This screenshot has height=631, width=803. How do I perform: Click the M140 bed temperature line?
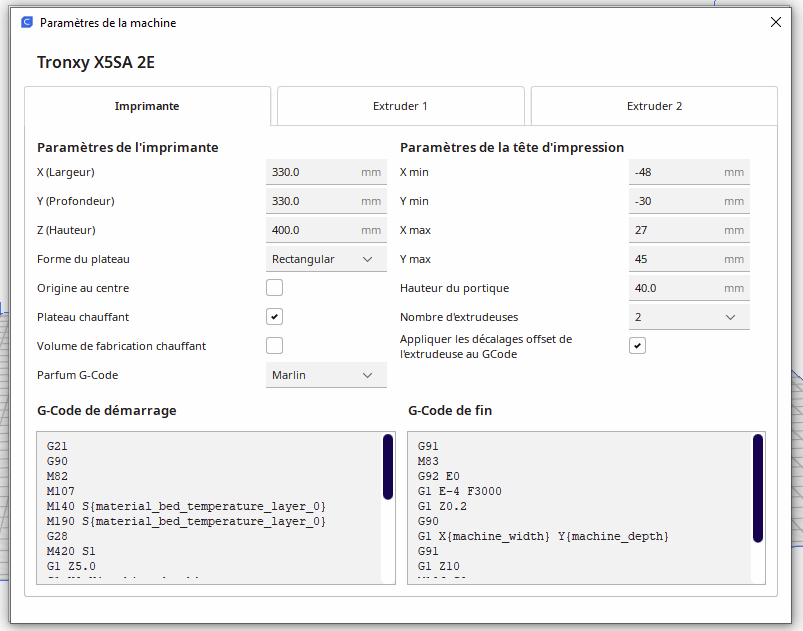(186, 507)
